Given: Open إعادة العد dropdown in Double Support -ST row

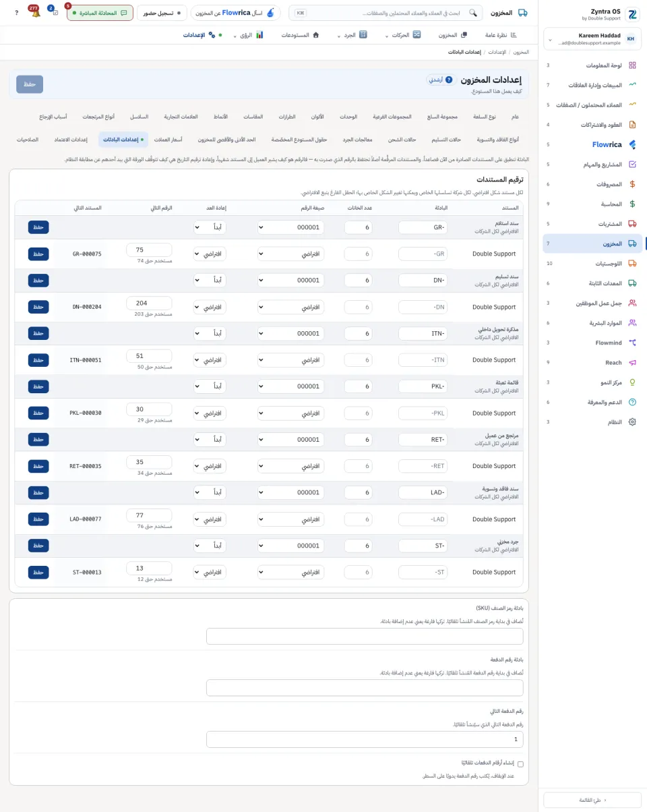Looking at the screenshot, I should (210, 573).
